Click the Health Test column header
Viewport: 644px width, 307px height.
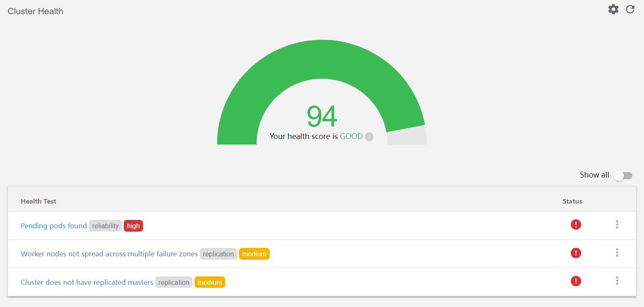(x=39, y=201)
